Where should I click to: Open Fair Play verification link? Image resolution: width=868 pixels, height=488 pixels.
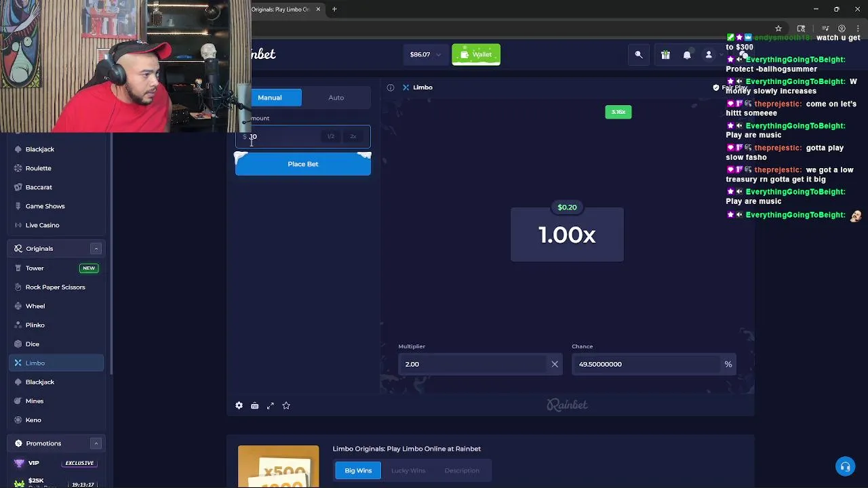(731, 87)
